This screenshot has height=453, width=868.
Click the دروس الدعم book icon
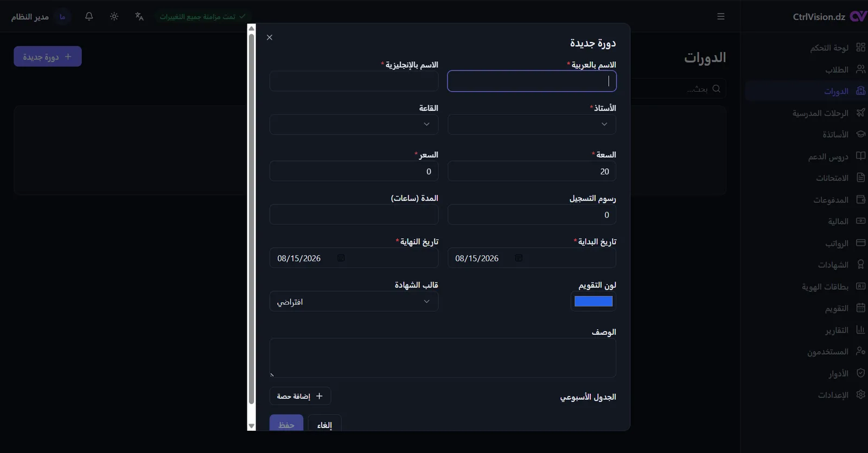860,156
